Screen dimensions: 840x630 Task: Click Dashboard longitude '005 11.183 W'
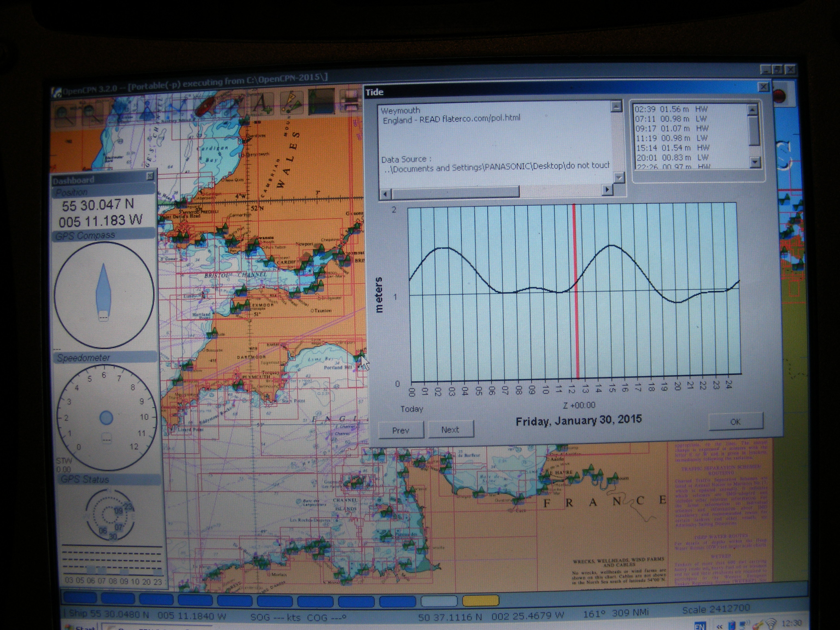pos(101,221)
